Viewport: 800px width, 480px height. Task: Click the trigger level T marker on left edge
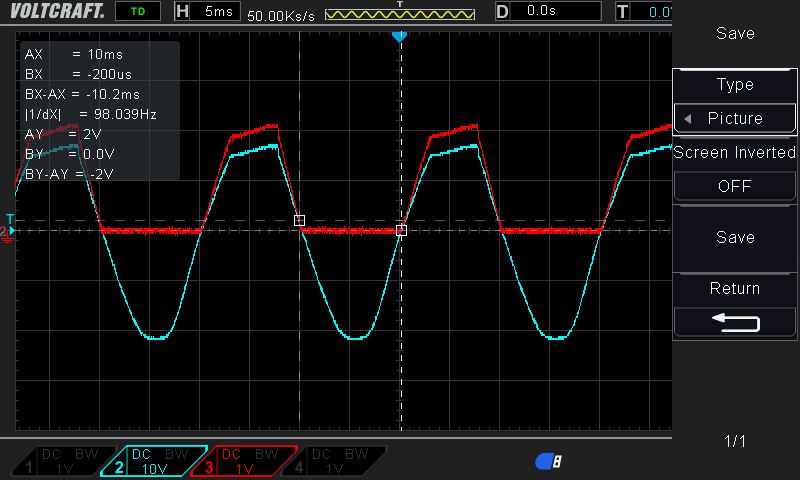pos(10,219)
